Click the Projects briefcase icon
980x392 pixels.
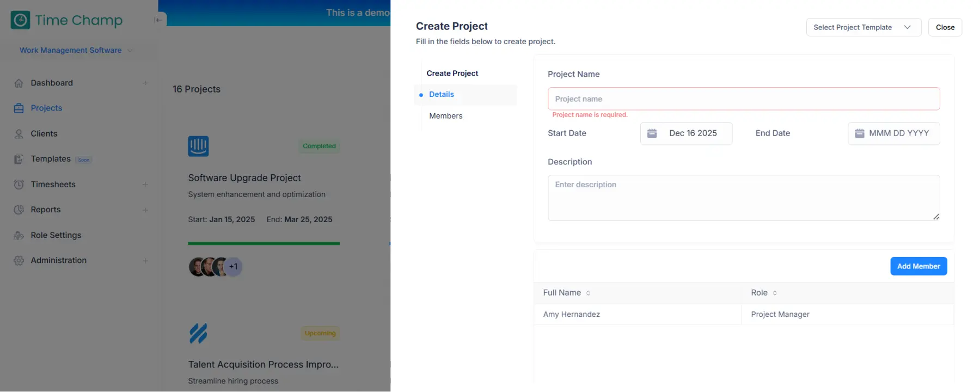(19, 108)
